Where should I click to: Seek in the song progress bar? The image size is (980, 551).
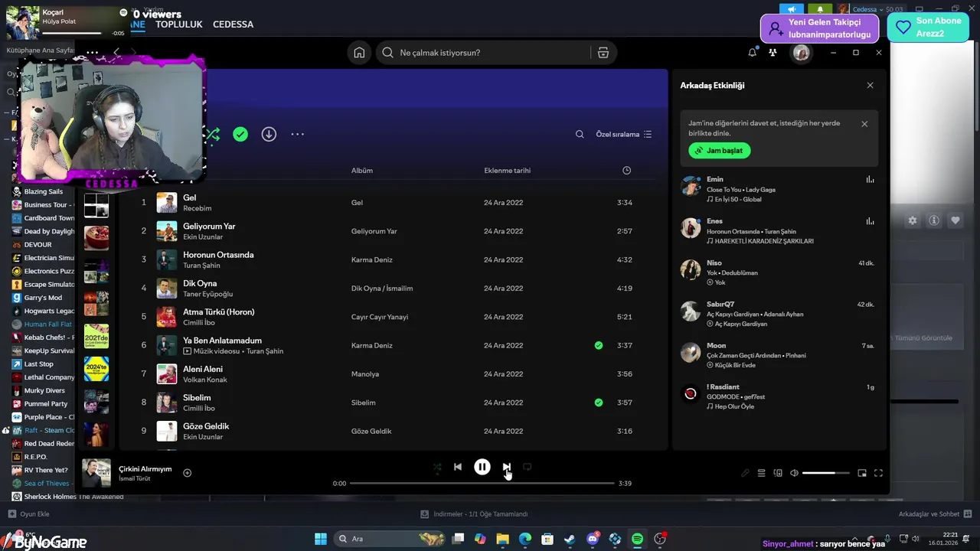[482, 484]
